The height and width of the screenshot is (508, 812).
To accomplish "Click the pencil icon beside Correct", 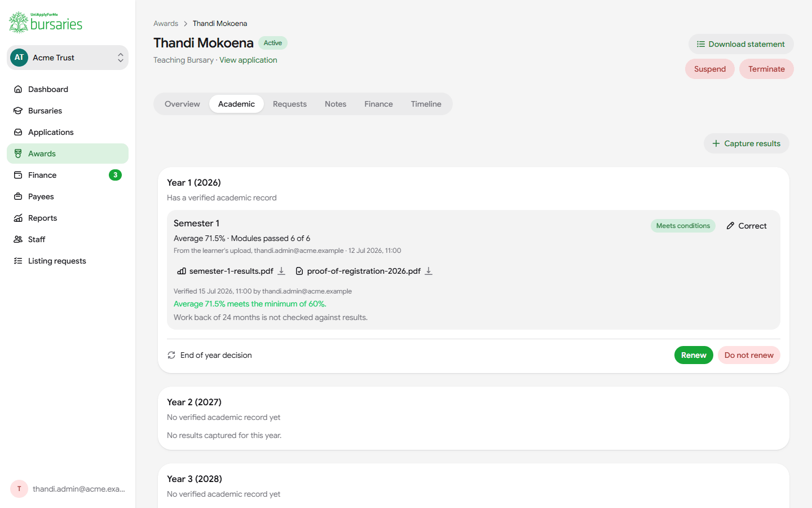I will 730,226.
